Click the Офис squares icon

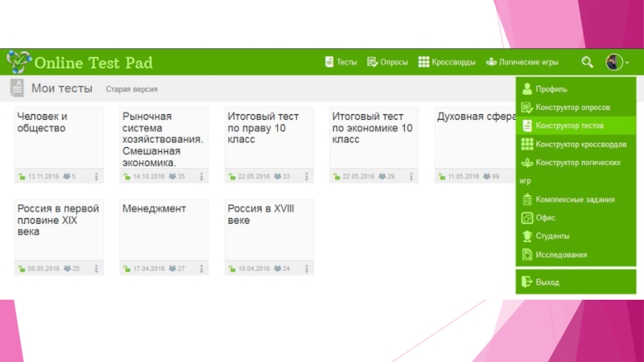point(527,218)
